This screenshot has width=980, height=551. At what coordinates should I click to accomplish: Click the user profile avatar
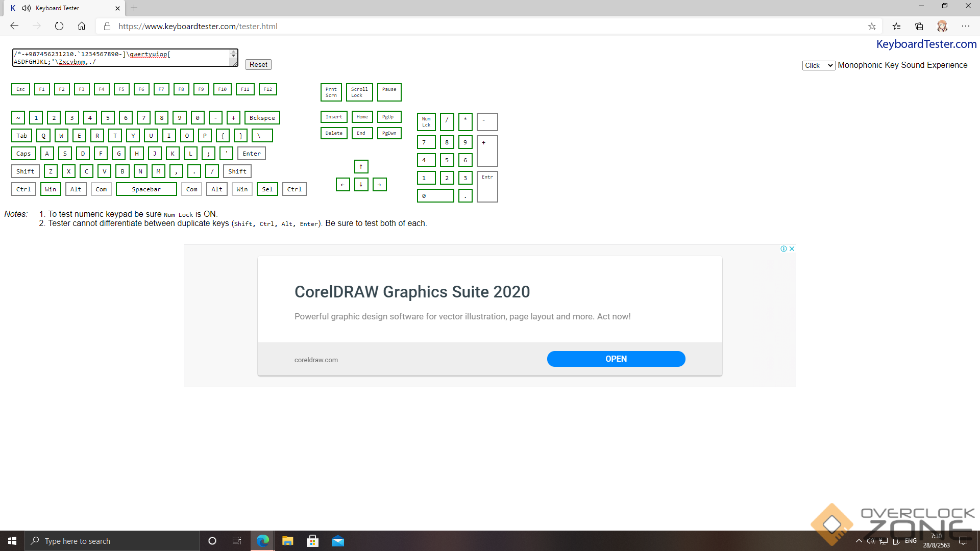(942, 26)
